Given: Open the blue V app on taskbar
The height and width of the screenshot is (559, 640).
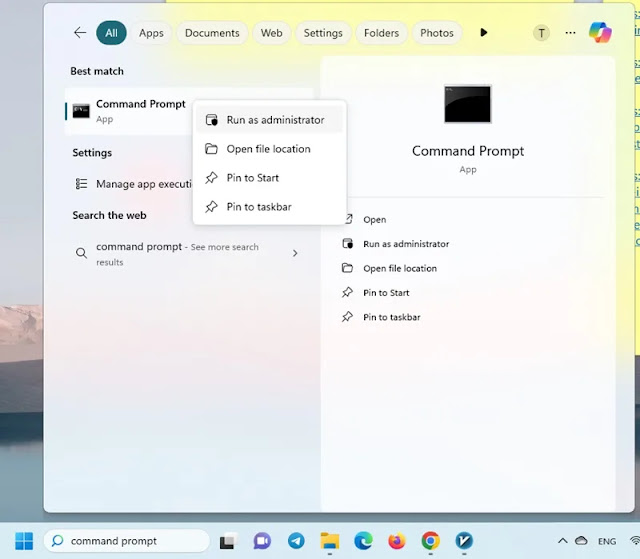Looking at the screenshot, I should coord(464,541).
